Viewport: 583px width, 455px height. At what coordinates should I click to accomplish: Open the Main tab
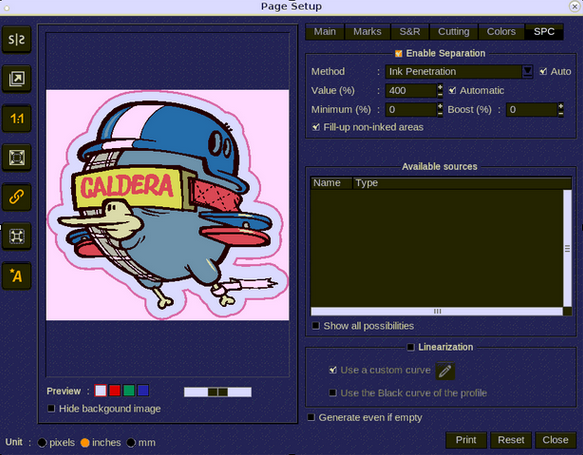click(325, 32)
